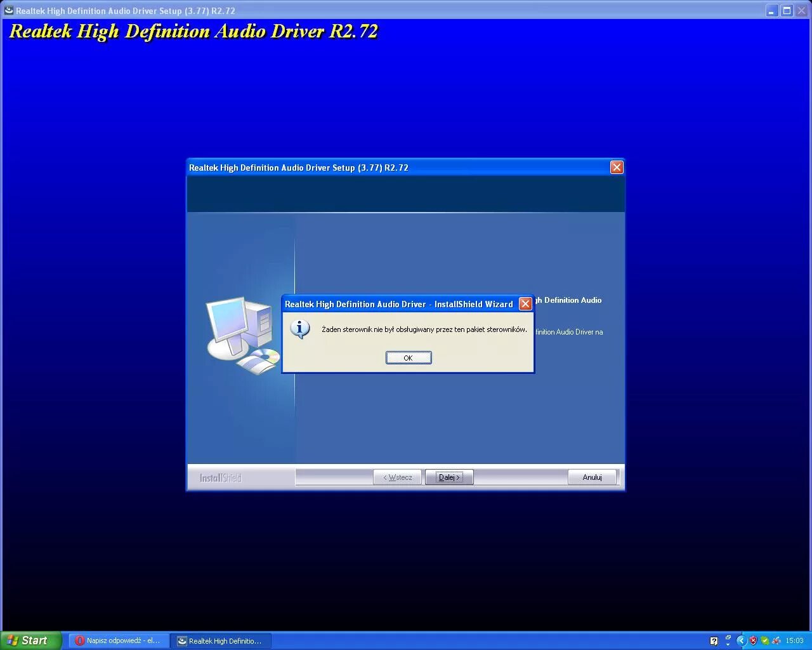Switch to the Realtek High Definition taskbar item
The image size is (812, 650).
point(221,640)
